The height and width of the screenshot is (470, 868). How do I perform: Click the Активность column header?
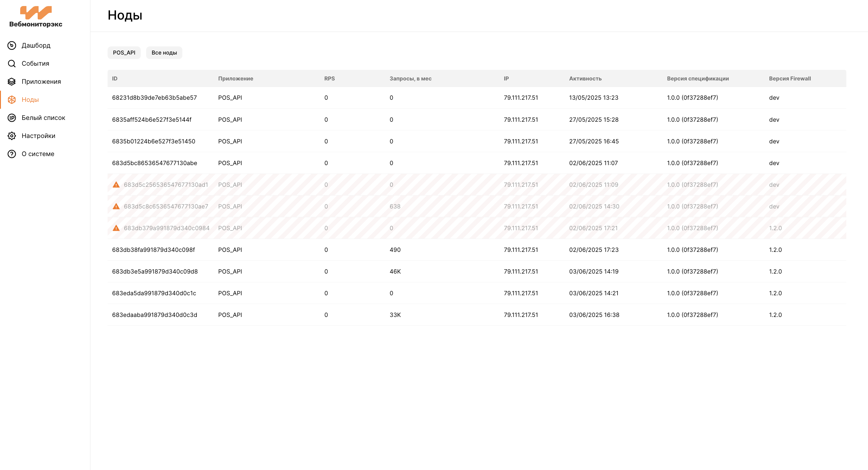click(x=585, y=79)
